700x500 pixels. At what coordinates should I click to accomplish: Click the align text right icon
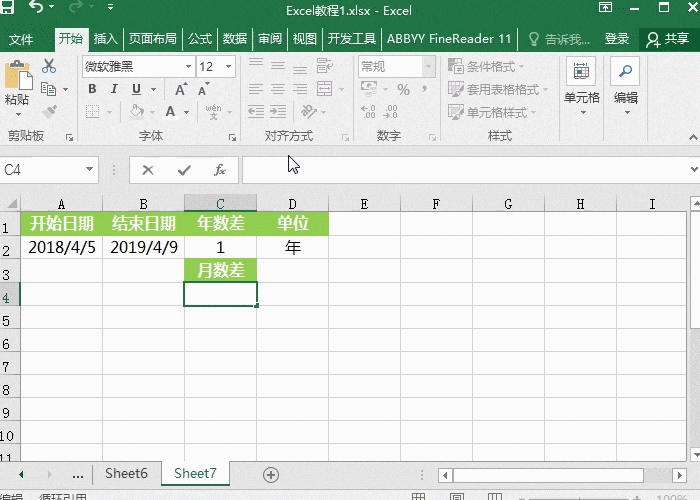tap(300, 89)
